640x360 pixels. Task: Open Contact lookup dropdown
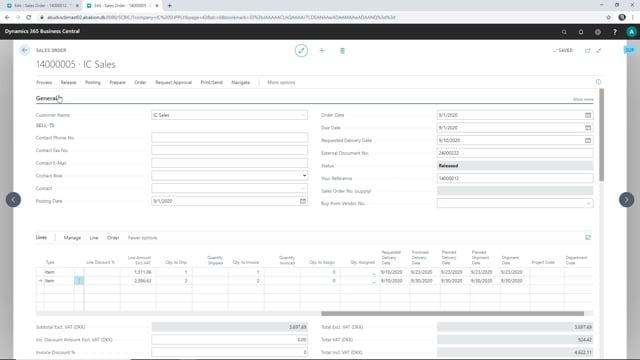[x=303, y=189]
